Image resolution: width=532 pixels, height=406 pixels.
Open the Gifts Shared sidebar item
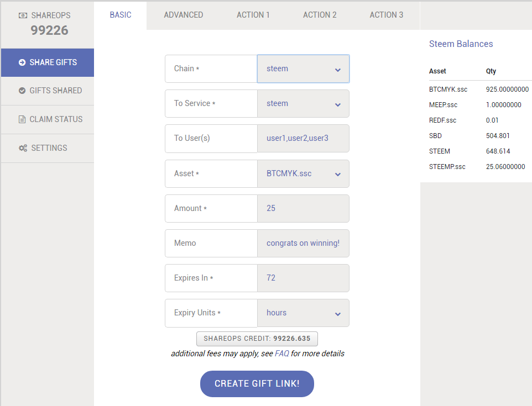[x=48, y=91]
